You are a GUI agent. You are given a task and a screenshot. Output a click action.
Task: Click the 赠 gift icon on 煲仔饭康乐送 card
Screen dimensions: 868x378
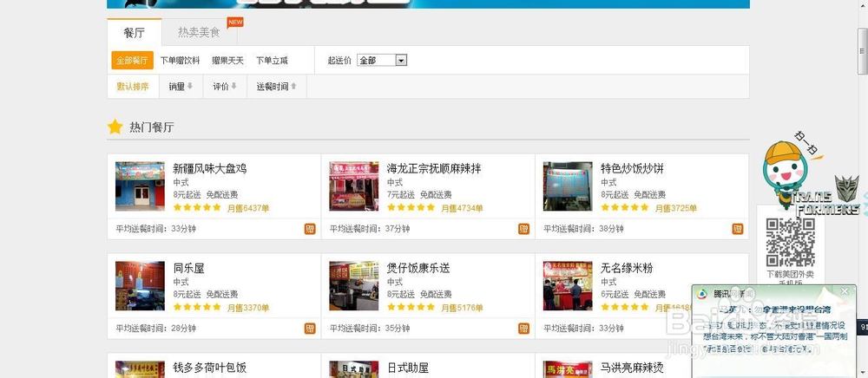(x=523, y=329)
